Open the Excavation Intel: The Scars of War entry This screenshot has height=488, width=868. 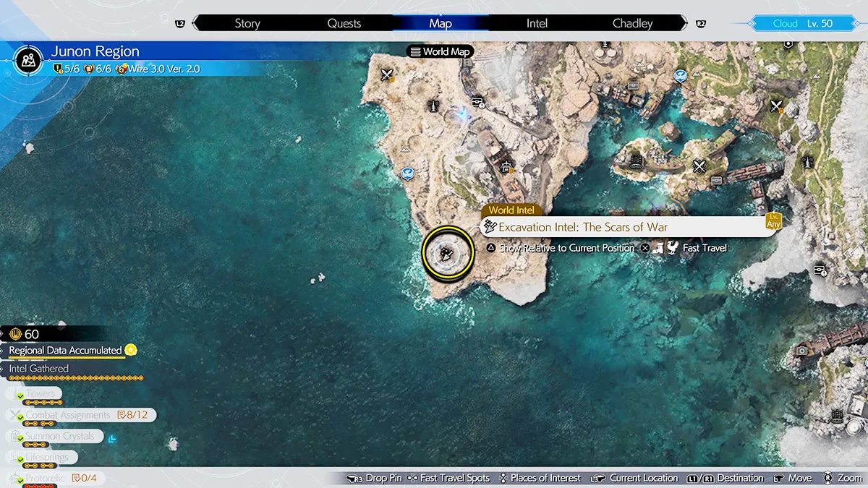[583, 227]
